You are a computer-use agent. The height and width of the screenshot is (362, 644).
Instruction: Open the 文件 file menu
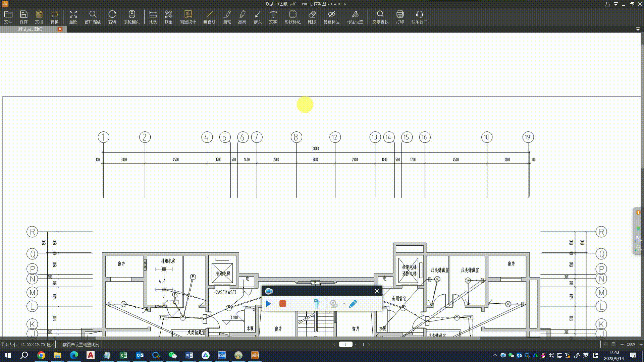8,17
